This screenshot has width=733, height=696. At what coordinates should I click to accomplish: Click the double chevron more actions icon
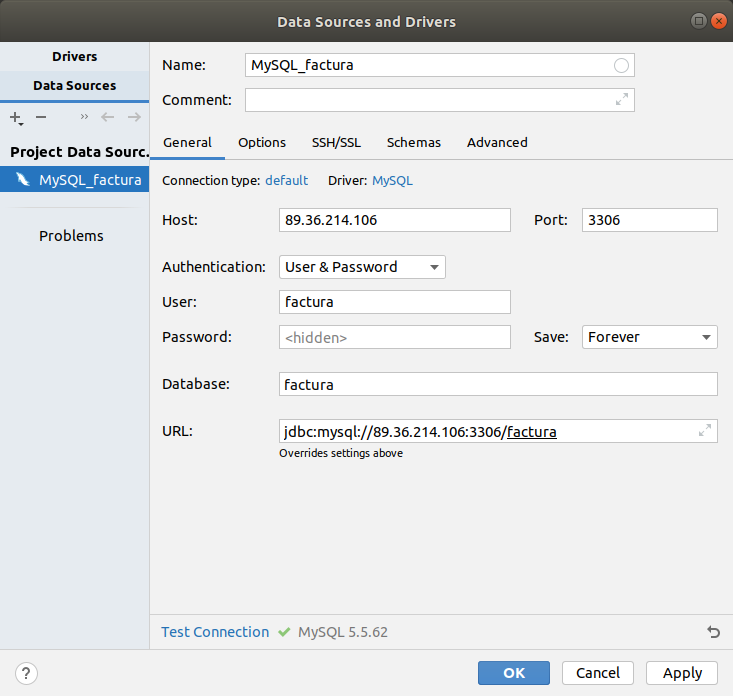point(84,117)
